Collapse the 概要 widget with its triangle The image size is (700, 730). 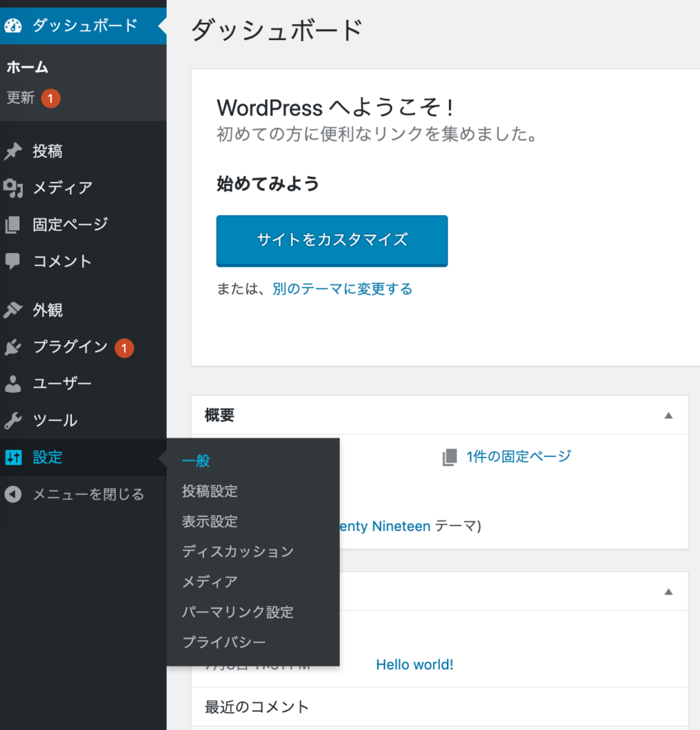coord(669,416)
